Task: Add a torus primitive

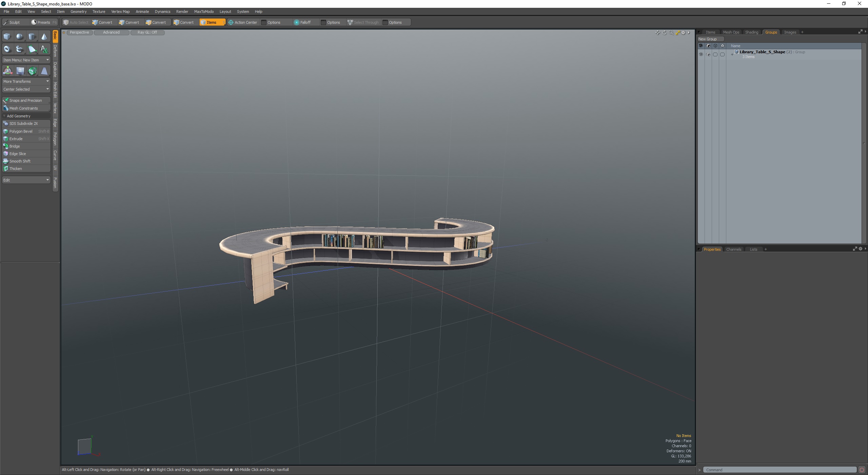Action: [7, 49]
